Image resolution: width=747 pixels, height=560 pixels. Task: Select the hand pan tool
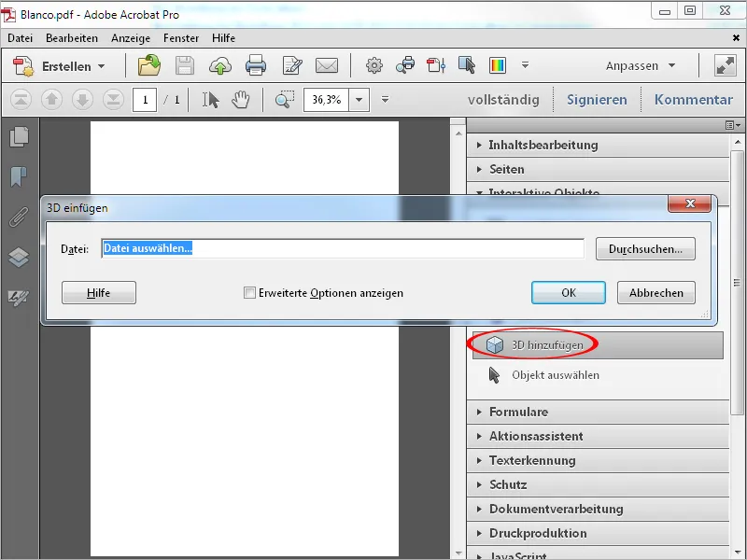tap(241, 100)
